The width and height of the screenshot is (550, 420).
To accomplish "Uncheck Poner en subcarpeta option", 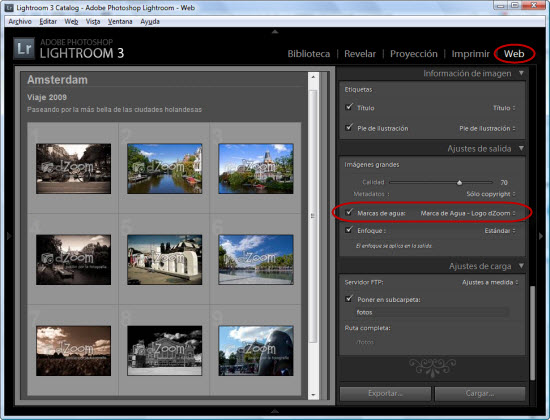I will (x=349, y=299).
